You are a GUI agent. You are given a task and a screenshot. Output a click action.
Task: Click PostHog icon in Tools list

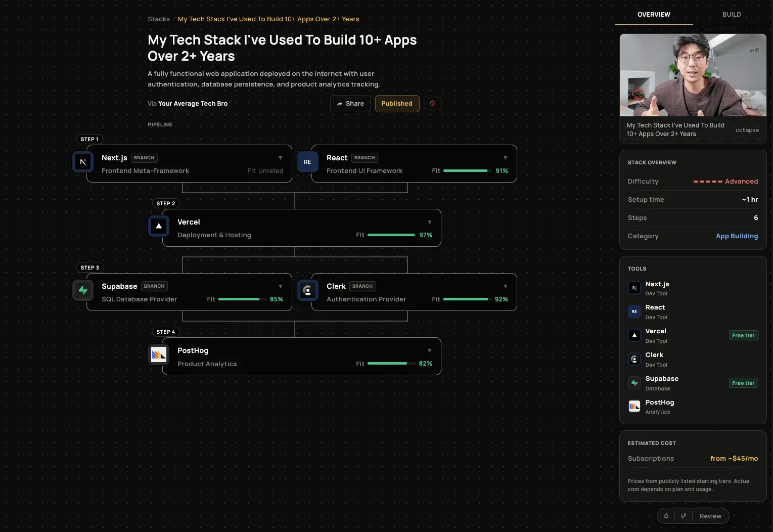[634, 406]
